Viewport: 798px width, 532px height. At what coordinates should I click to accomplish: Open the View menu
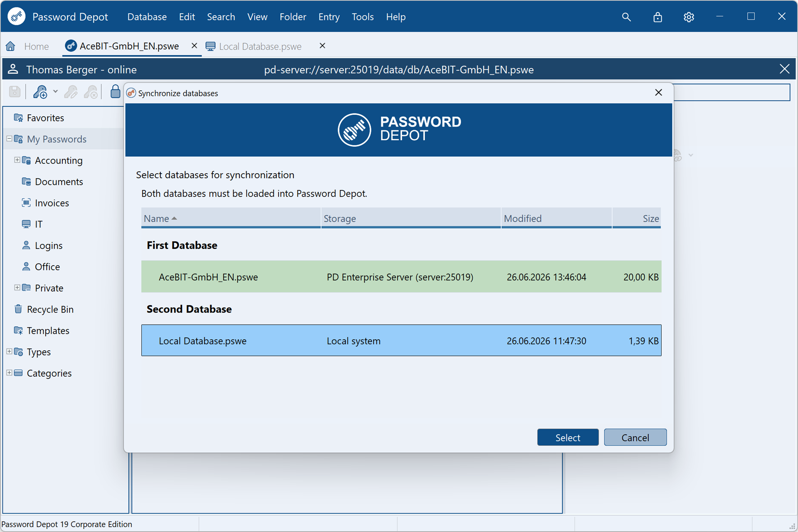[257, 17]
